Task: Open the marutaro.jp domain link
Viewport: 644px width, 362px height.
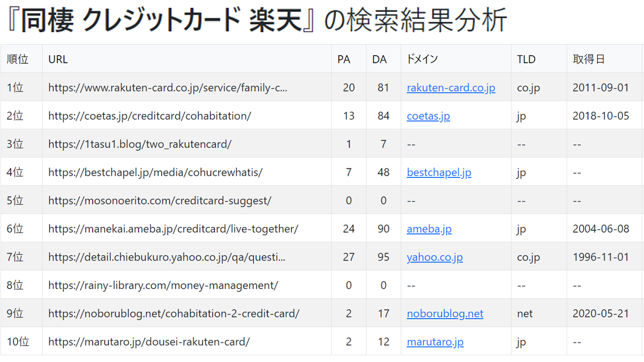Action: pos(435,342)
